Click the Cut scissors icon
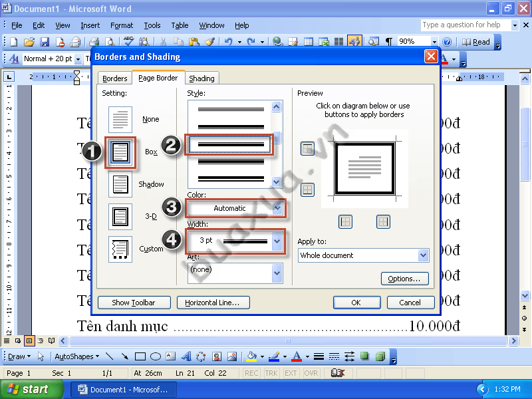The image size is (532, 399). pos(163,42)
